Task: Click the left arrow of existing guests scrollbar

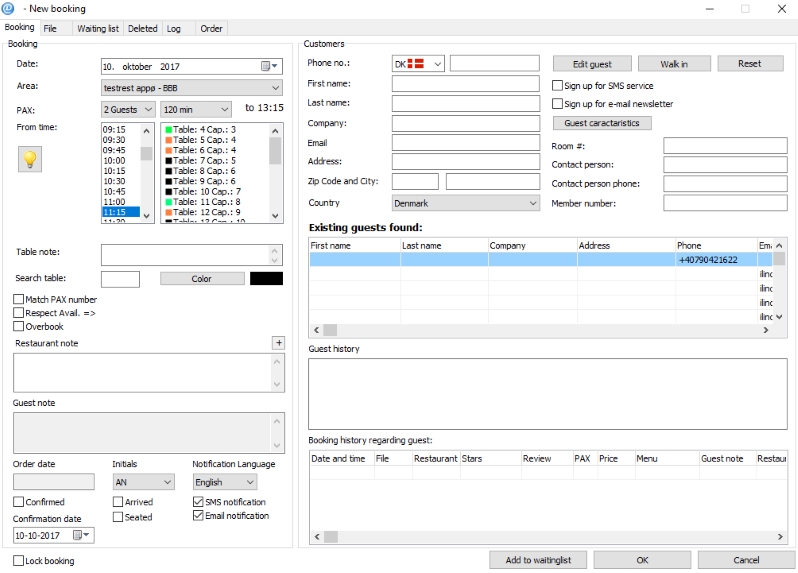Action: (316, 330)
